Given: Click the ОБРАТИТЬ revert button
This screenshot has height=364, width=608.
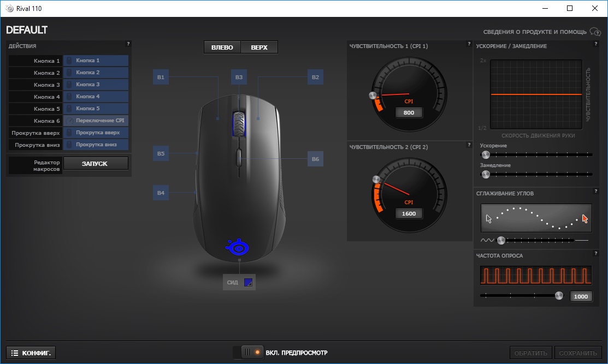Looking at the screenshot, I should pyautogui.click(x=531, y=353).
